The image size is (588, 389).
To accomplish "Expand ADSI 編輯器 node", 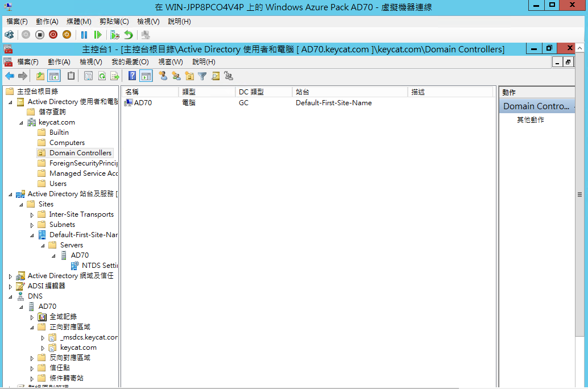I will 10,287.
